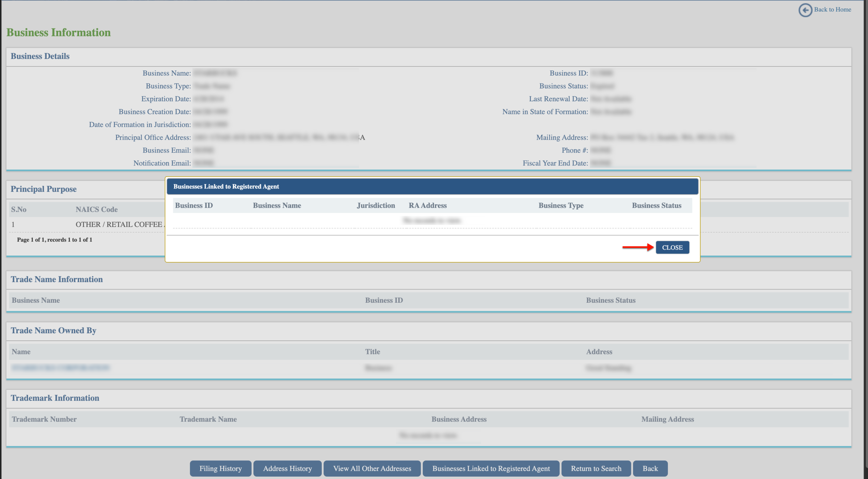Click Return to Search button

point(596,468)
